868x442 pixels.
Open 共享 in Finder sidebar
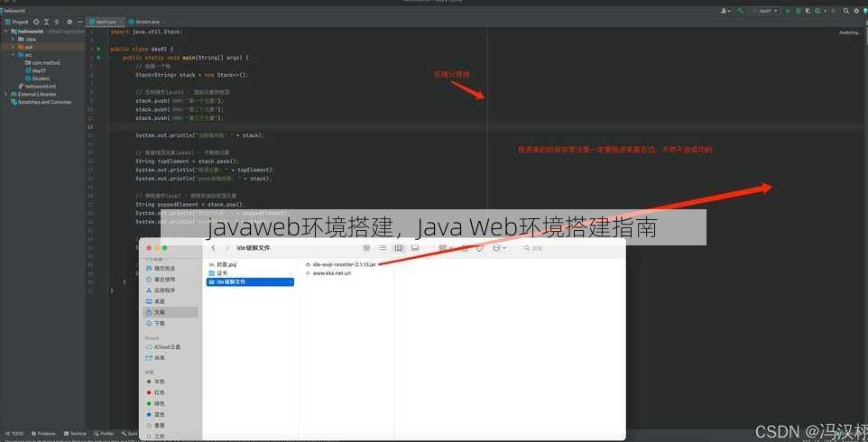click(x=171, y=358)
